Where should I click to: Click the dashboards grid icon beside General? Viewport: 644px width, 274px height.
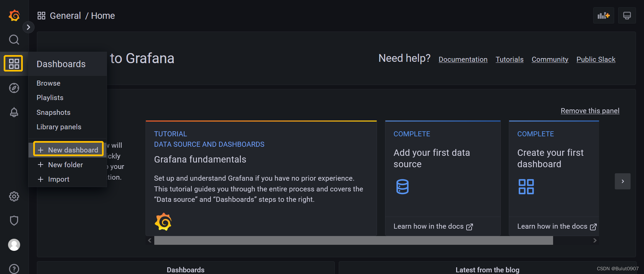click(x=41, y=16)
